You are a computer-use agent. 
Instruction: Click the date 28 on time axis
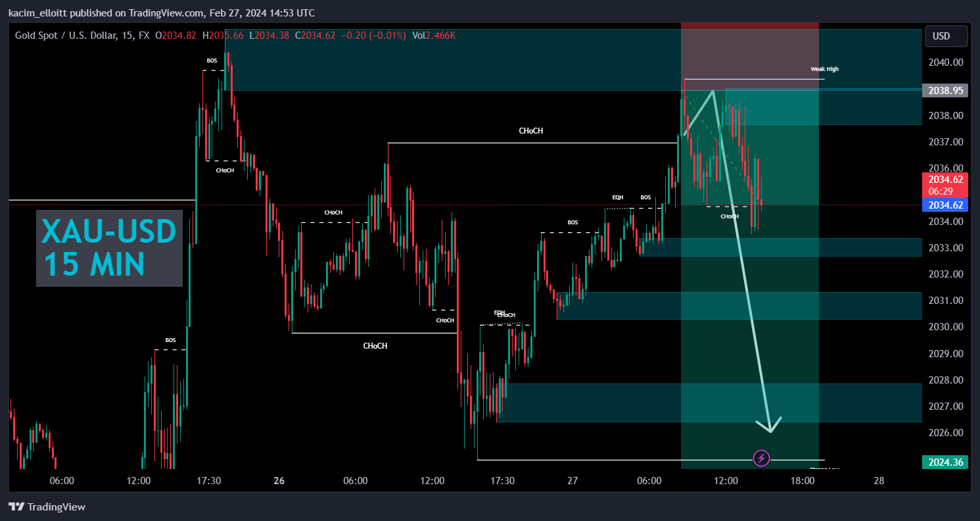879,481
